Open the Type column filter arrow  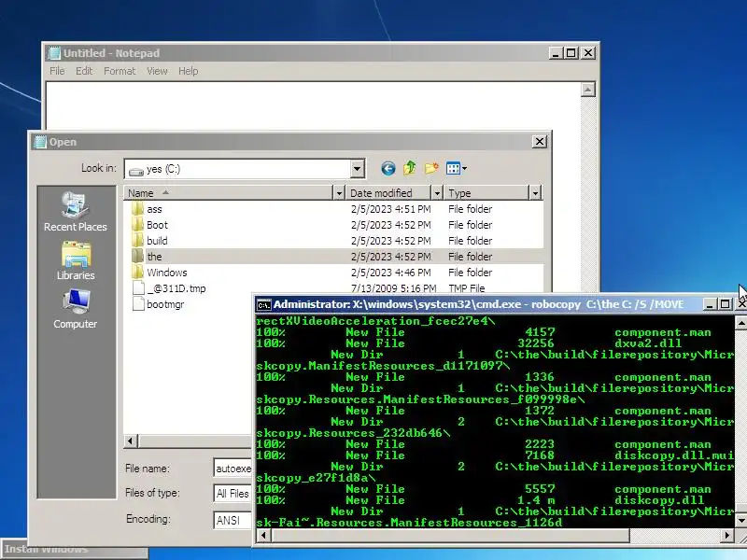tap(535, 193)
